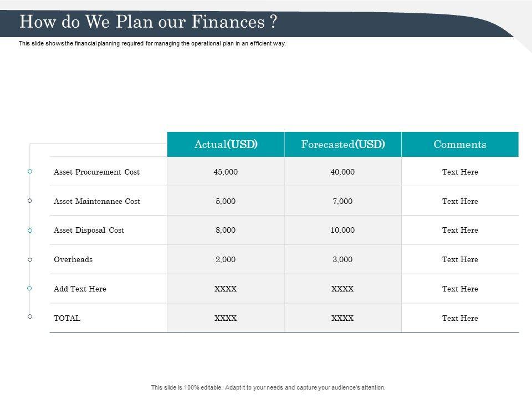Click the bullet circle beside Asset Disposal Cost
Screen dimensions: 532x399
tap(30, 230)
